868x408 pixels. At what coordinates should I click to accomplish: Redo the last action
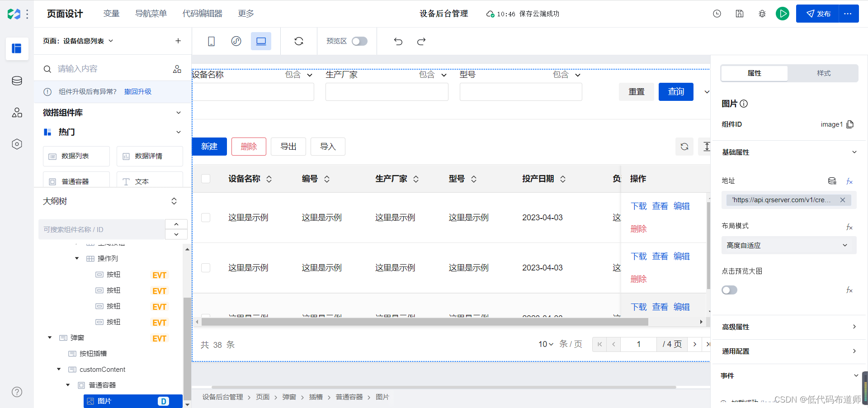[x=421, y=41]
